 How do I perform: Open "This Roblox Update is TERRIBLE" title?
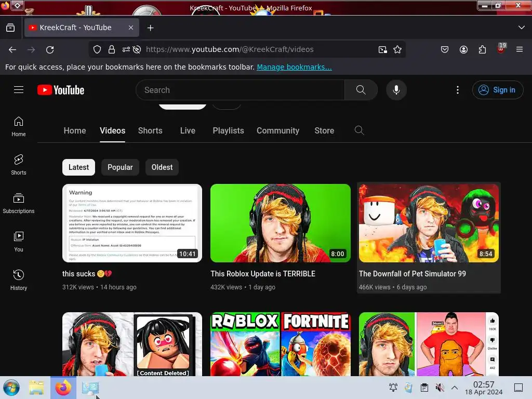point(263,274)
